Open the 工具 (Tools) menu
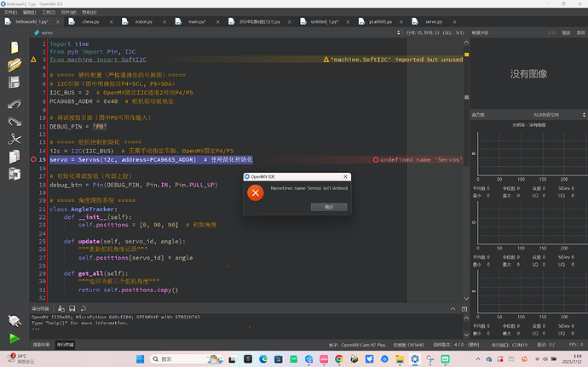Image resolution: width=588 pixels, height=367 pixels. coord(49,13)
